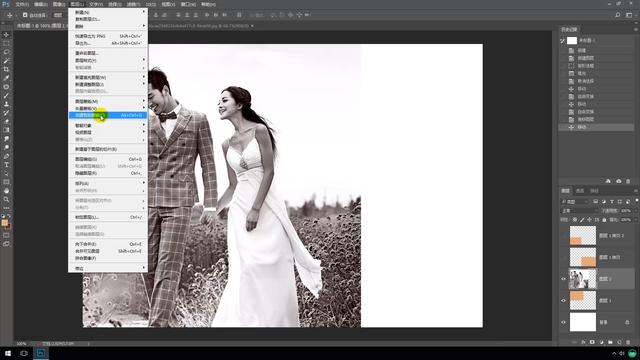Click delete layer trash icon in Layers panel

point(628,342)
